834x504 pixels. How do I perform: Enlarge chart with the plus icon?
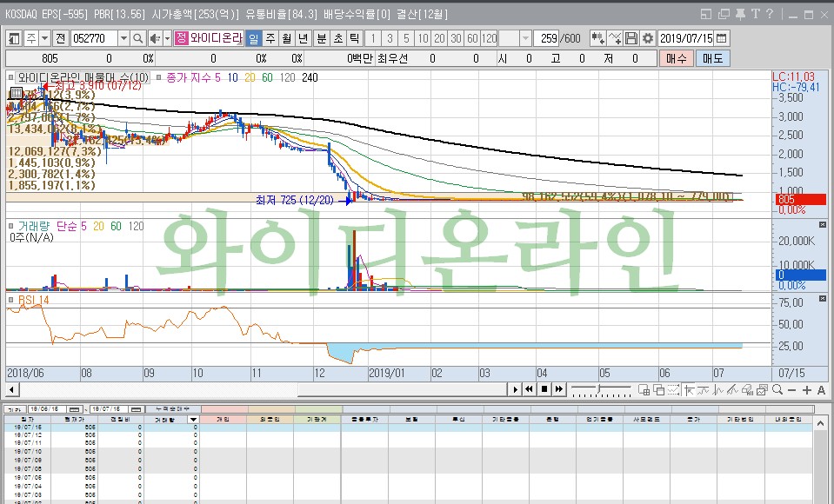pos(806,390)
